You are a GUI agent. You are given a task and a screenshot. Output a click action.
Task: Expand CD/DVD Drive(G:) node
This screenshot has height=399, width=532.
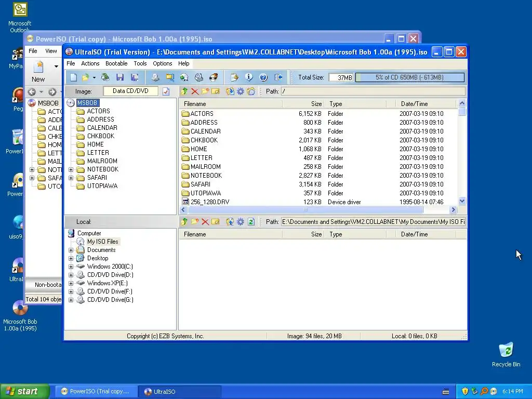[x=71, y=300]
